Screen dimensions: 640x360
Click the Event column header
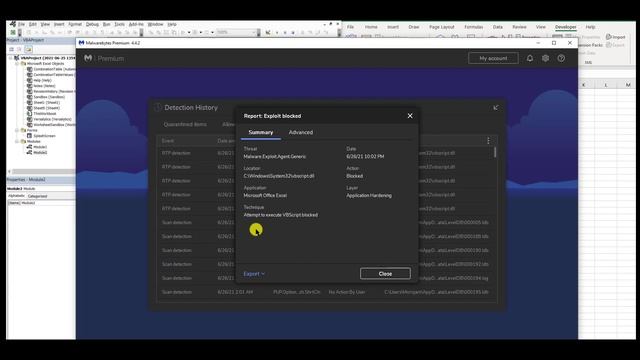168,141
